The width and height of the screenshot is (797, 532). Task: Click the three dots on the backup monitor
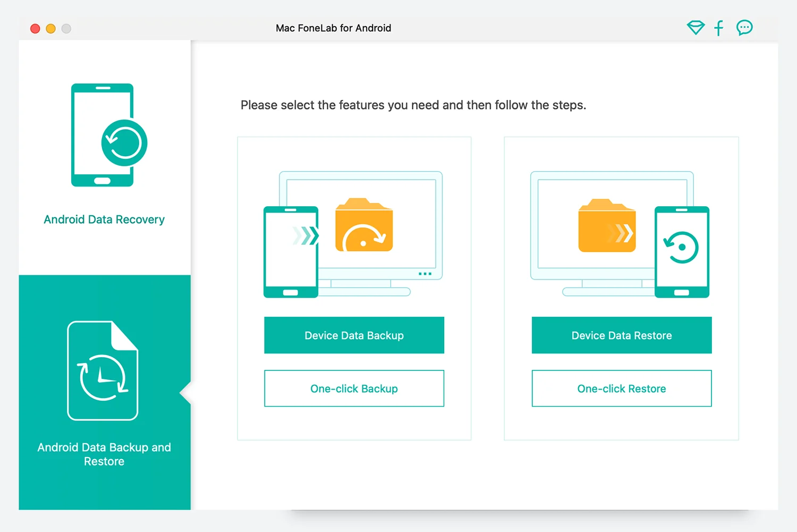pos(425,274)
